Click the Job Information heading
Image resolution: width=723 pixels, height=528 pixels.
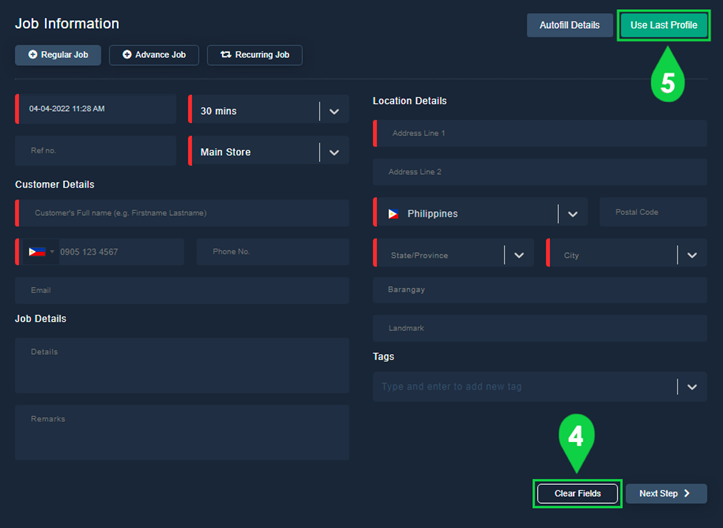(67, 24)
